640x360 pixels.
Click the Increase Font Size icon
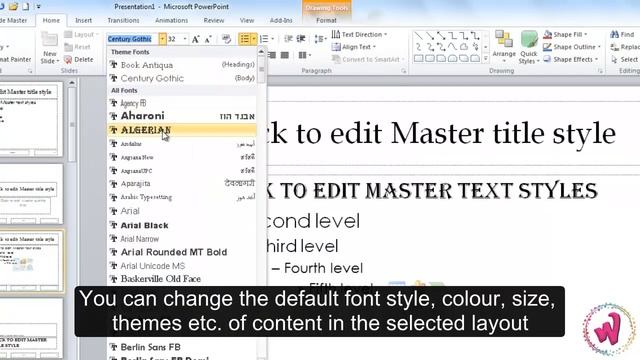click(x=196, y=39)
